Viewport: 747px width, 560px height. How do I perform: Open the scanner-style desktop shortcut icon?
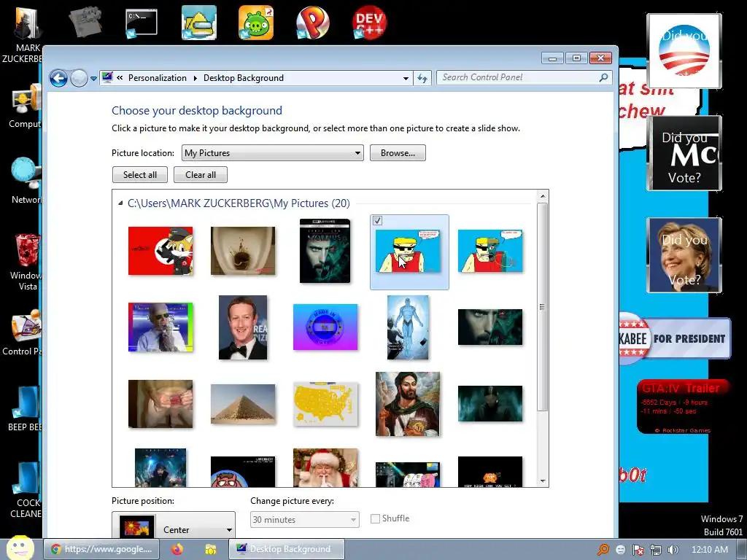(x=199, y=23)
